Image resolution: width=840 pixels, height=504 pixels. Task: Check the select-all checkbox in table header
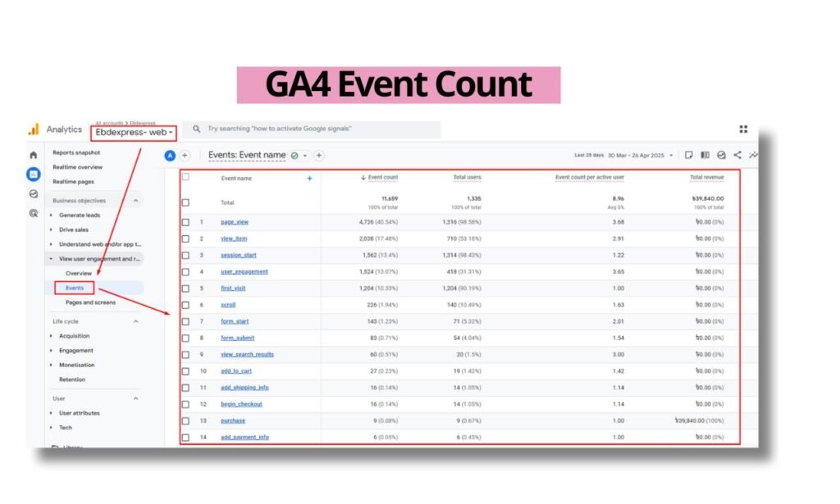pos(185,177)
